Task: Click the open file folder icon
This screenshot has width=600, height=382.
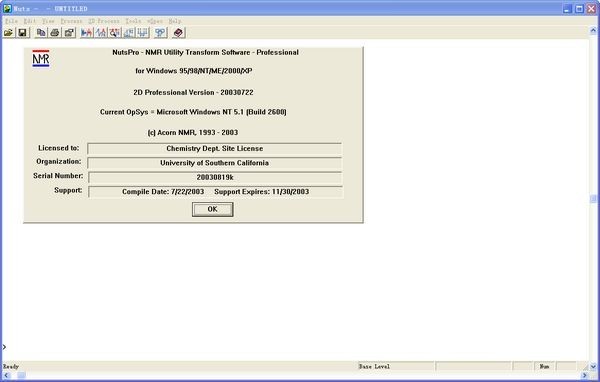Action: tap(8, 33)
